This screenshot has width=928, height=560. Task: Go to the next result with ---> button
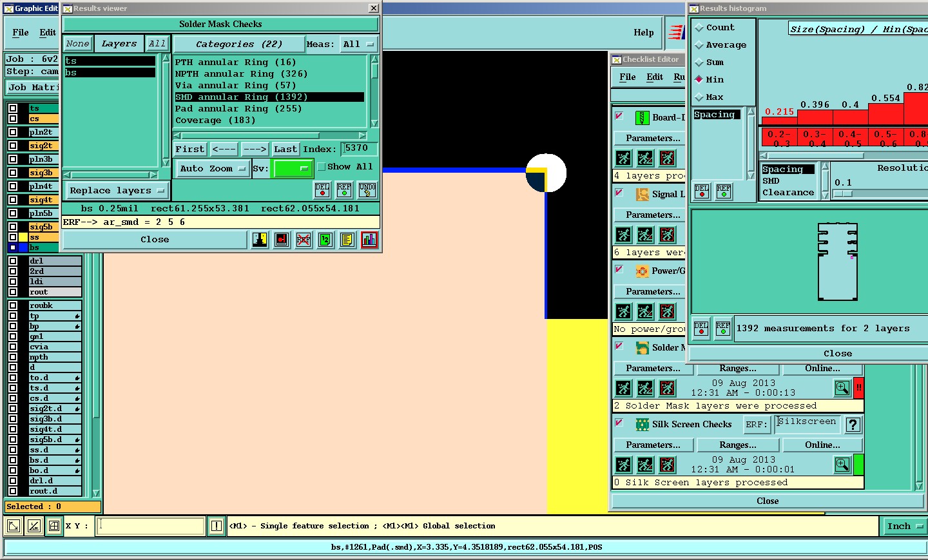tap(255, 149)
